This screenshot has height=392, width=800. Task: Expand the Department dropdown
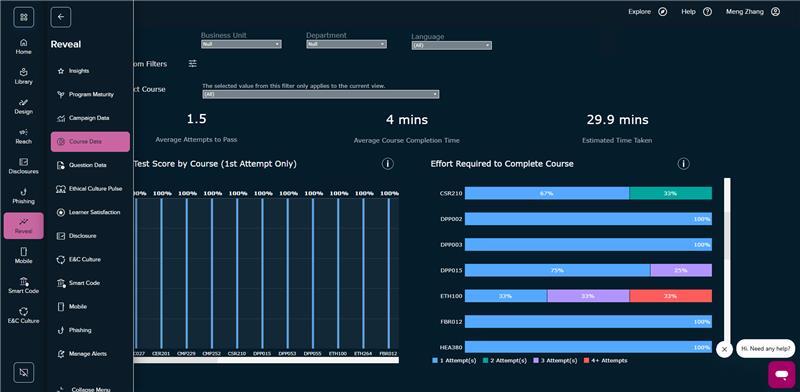[346, 44]
